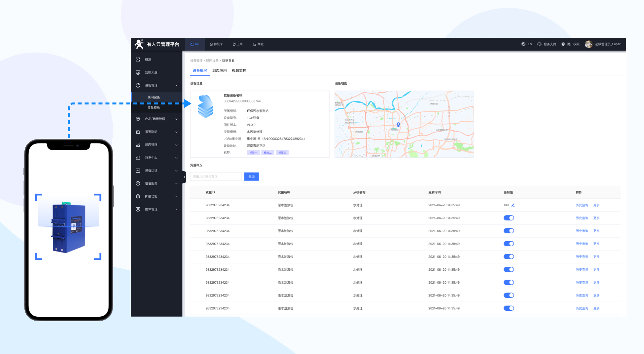Viewport: 644px width, 354px height.
Task: Click the 增值服务 yen-coin icon
Action: [138, 183]
